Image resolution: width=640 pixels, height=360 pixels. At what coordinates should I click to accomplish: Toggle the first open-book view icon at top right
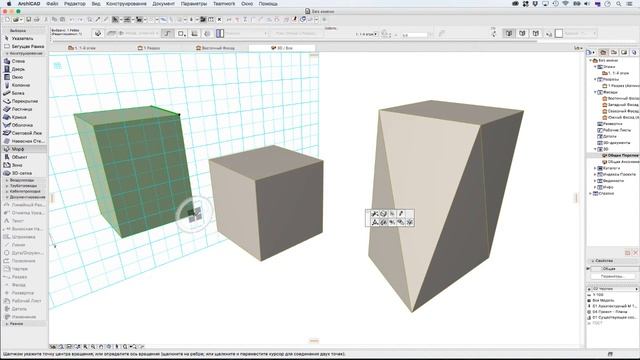point(509,33)
